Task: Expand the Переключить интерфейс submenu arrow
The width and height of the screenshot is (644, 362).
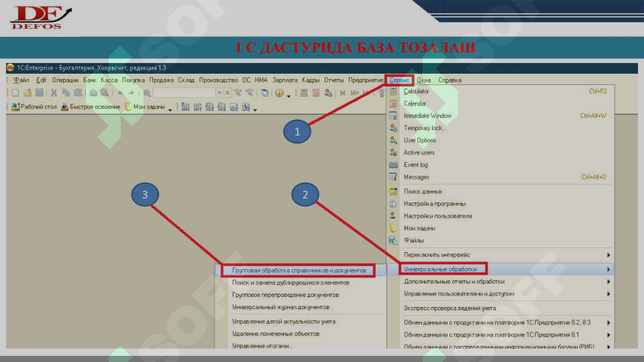Action: [x=608, y=255]
